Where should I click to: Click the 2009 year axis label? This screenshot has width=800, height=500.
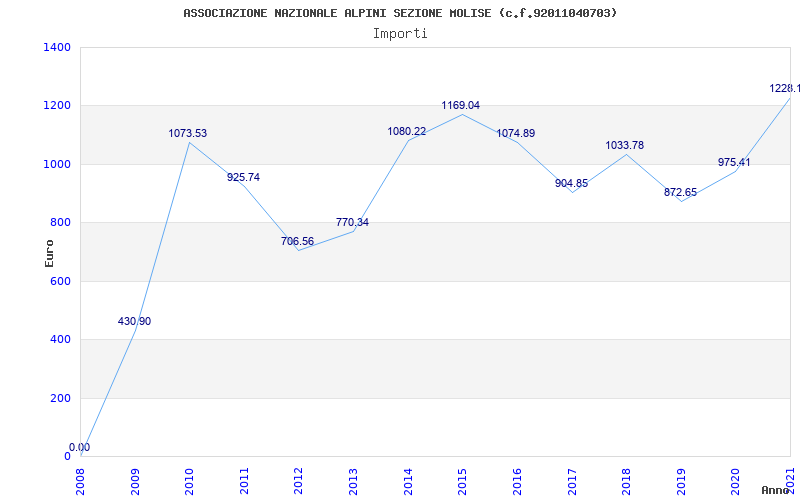[135, 482]
